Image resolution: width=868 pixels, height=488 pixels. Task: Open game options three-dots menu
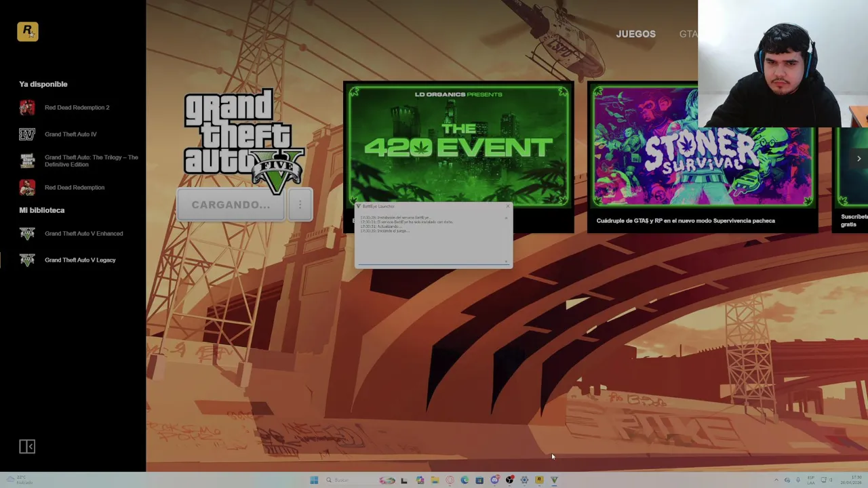(x=300, y=205)
